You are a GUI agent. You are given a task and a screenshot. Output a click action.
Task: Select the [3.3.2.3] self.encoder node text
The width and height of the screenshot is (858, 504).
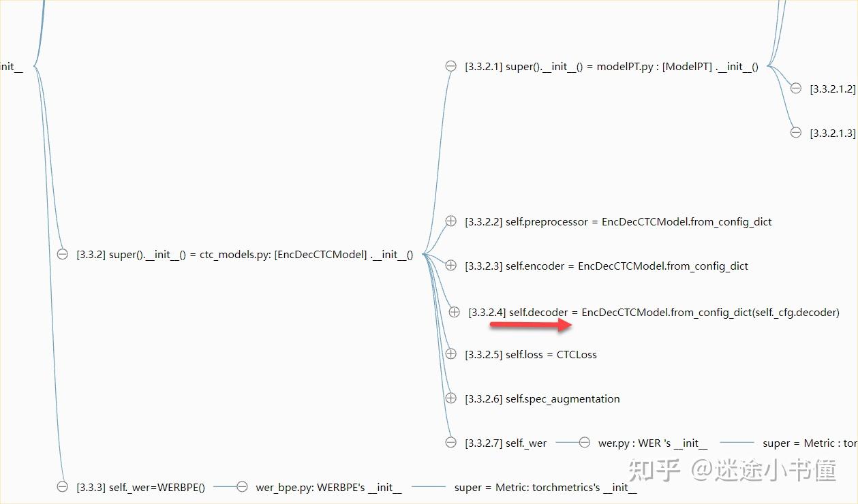click(x=607, y=266)
